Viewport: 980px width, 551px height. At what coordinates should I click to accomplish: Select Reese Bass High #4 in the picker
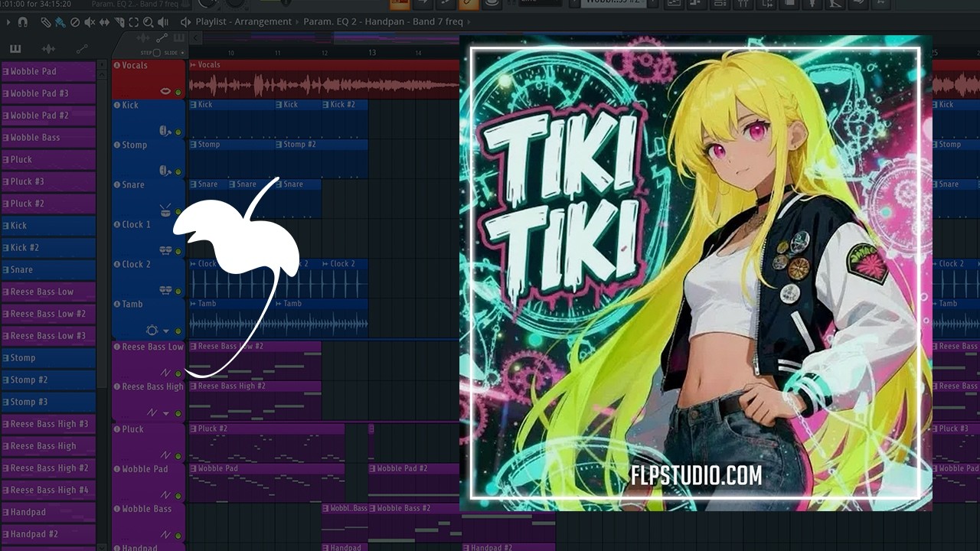coord(48,490)
